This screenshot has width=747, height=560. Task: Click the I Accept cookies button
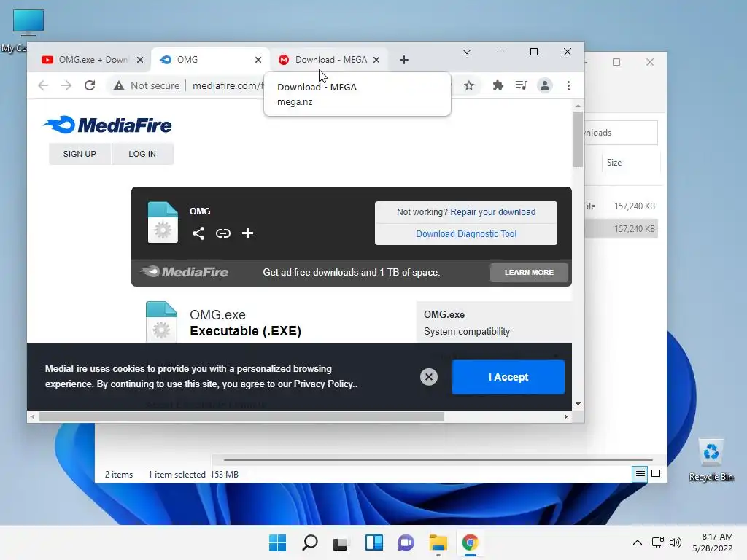(x=508, y=377)
